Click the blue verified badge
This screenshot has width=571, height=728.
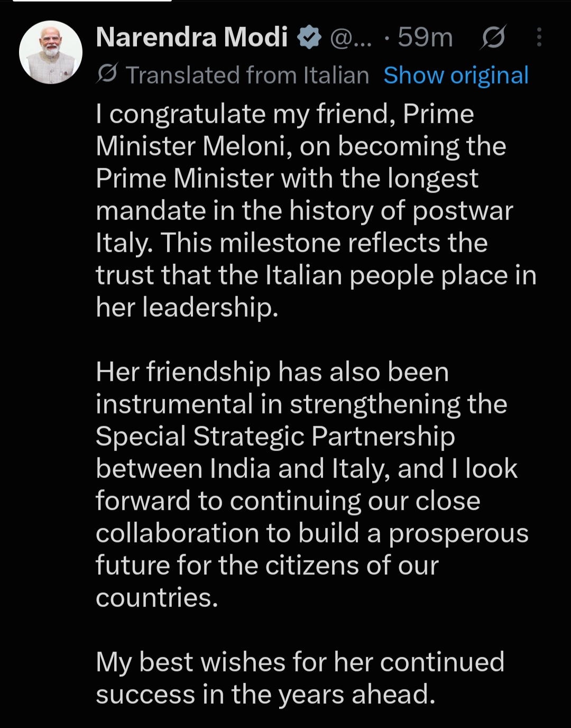(309, 38)
